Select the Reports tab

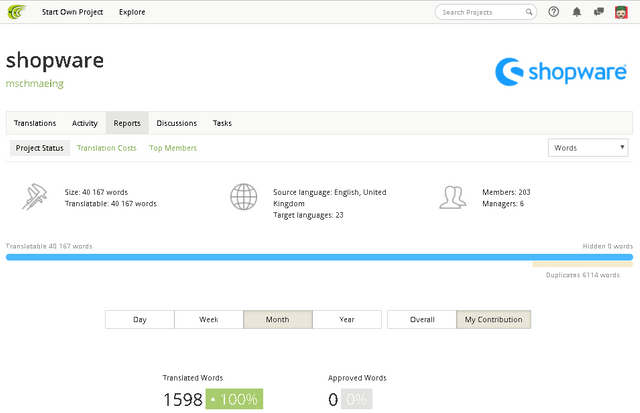pyautogui.click(x=127, y=123)
